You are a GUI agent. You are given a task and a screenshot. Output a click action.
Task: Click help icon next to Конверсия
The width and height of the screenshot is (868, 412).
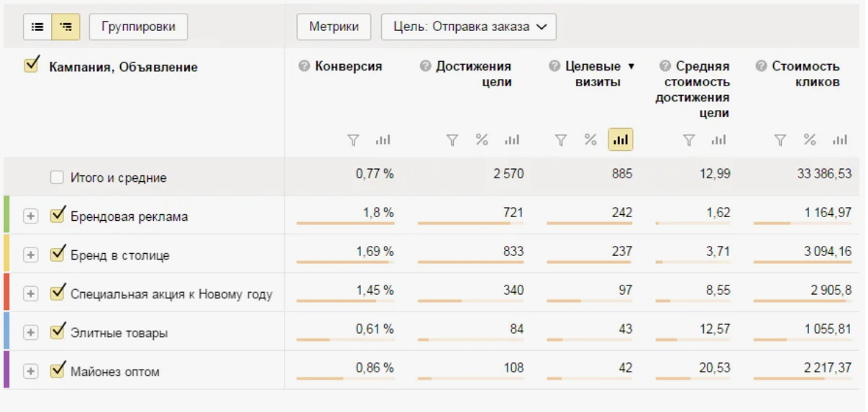click(304, 66)
